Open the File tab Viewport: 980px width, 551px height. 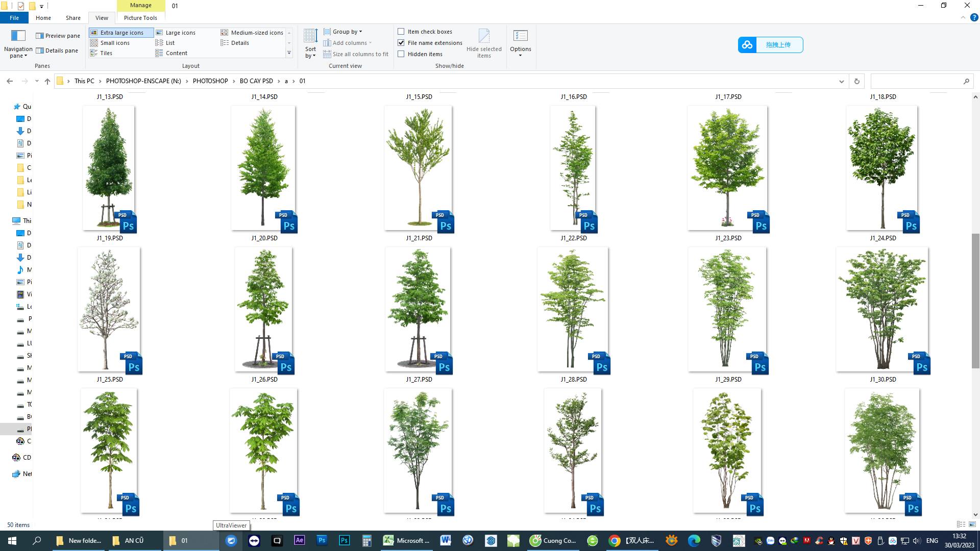point(14,18)
